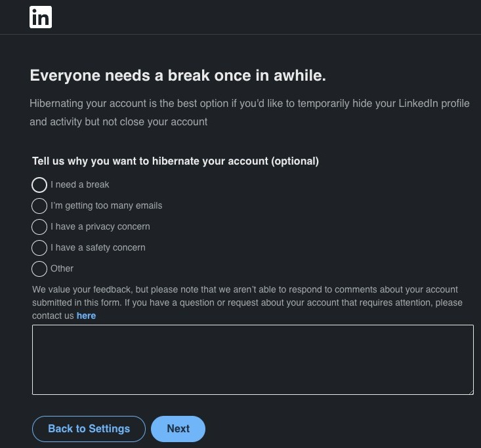Select the "I have a safety concern" radio circle
The width and height of the screenshot is (481, 448).
coord(39,248)
